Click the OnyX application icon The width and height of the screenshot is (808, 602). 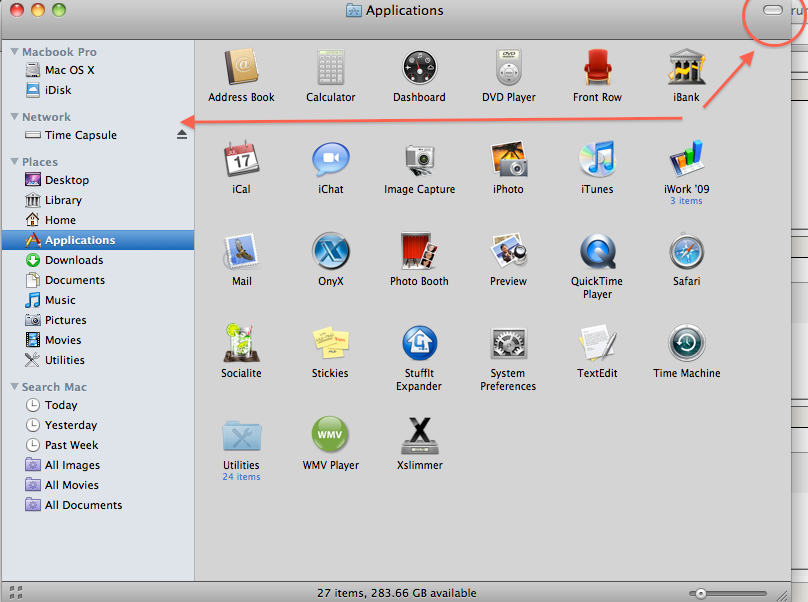point(330,252)
